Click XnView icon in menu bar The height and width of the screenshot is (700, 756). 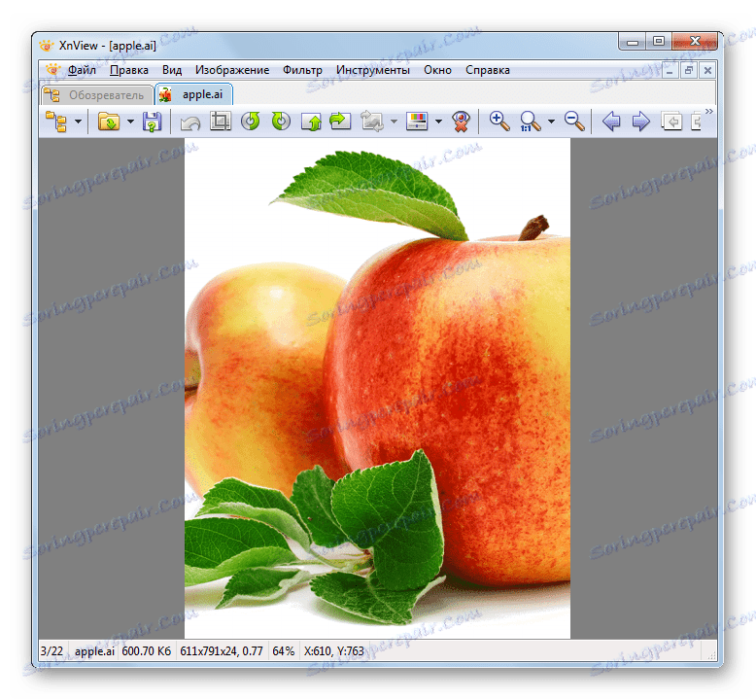pos(52,70)
